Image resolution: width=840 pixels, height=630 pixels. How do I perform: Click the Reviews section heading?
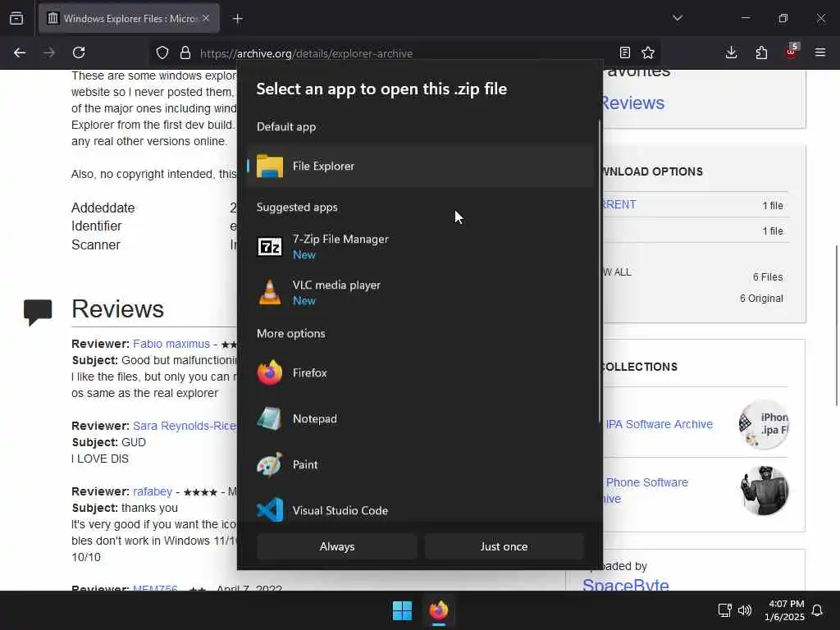click(x=118, y=309)
